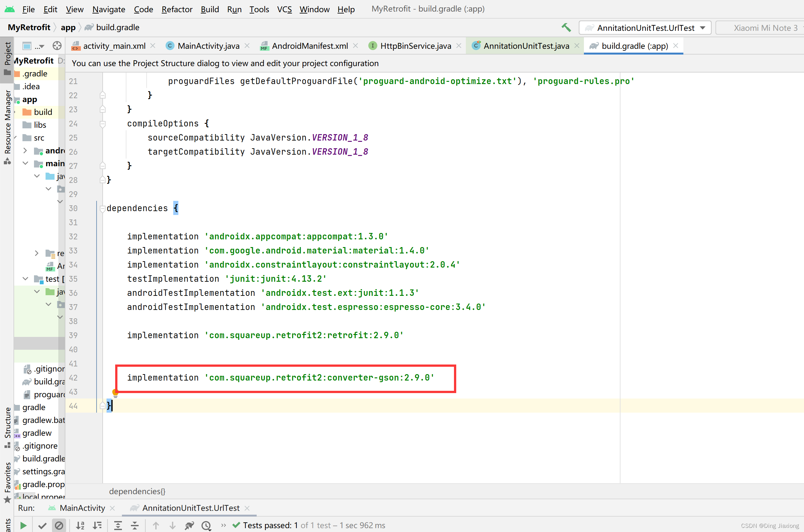Click Next Failed Test down arrow
The width and height of the screenshot is (804, 532).
(172, 526)
